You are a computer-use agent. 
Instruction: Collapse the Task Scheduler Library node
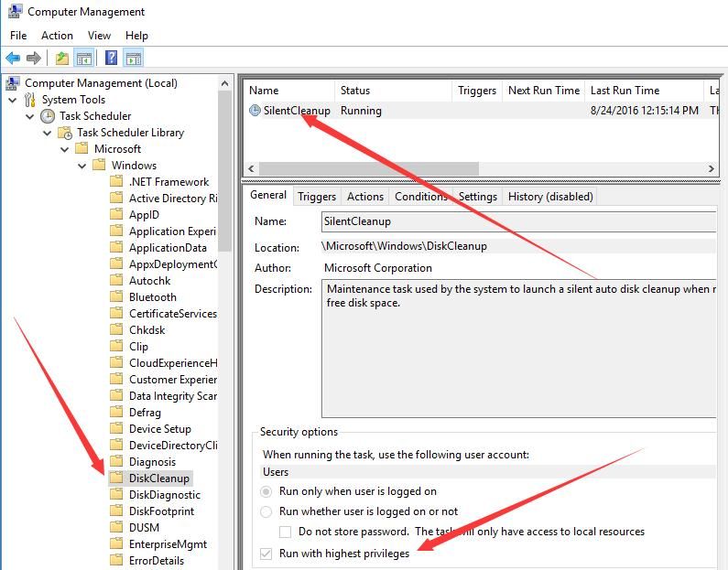(x=48, y=133)
